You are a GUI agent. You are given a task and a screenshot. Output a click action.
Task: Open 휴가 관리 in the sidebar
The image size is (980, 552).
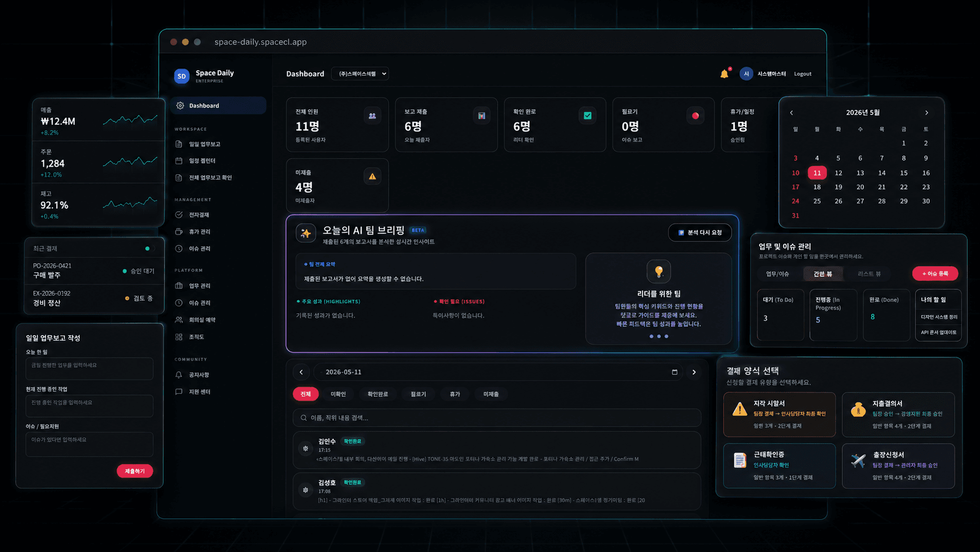[x=199, y=232]
